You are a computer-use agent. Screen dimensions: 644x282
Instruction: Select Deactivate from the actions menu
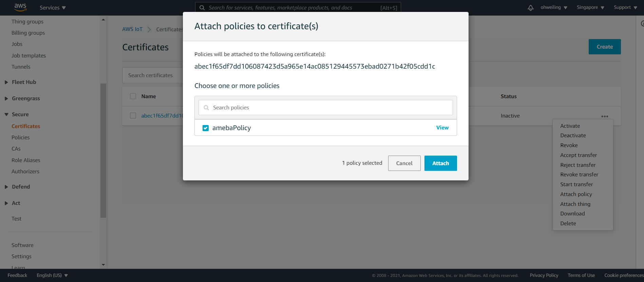point(573,136)
